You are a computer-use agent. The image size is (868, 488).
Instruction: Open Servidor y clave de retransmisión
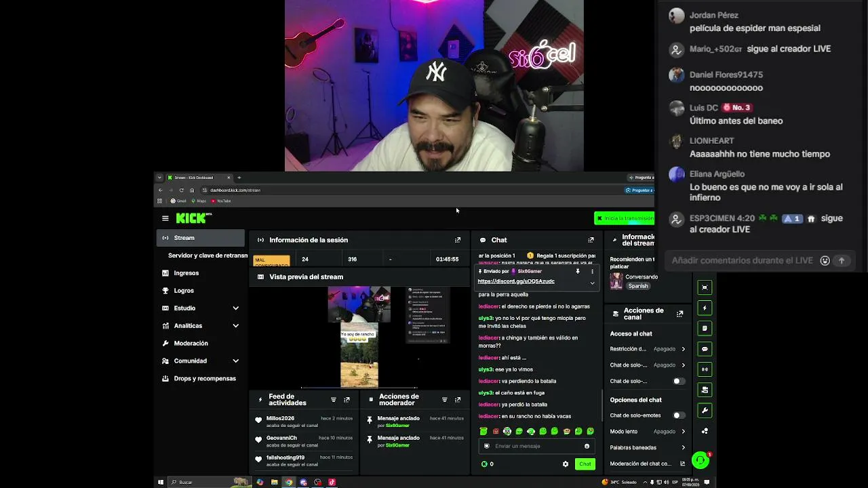(x=206, y=256)
